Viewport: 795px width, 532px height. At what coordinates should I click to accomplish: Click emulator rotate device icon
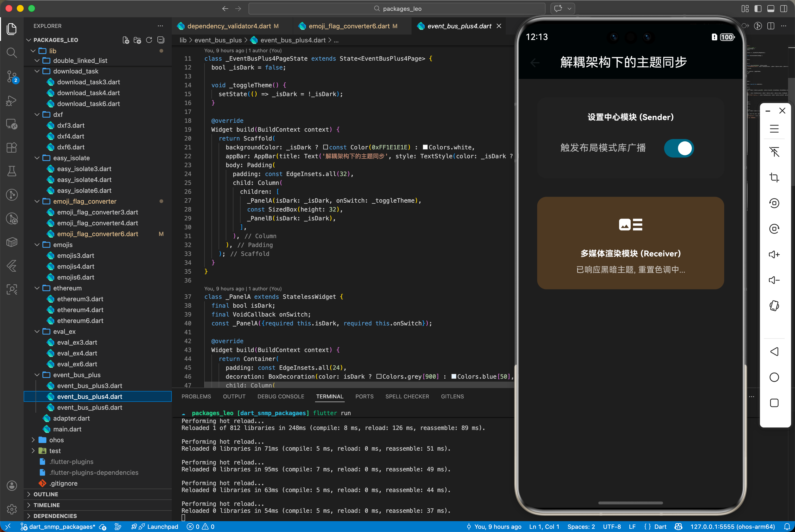tap(774, 306)
